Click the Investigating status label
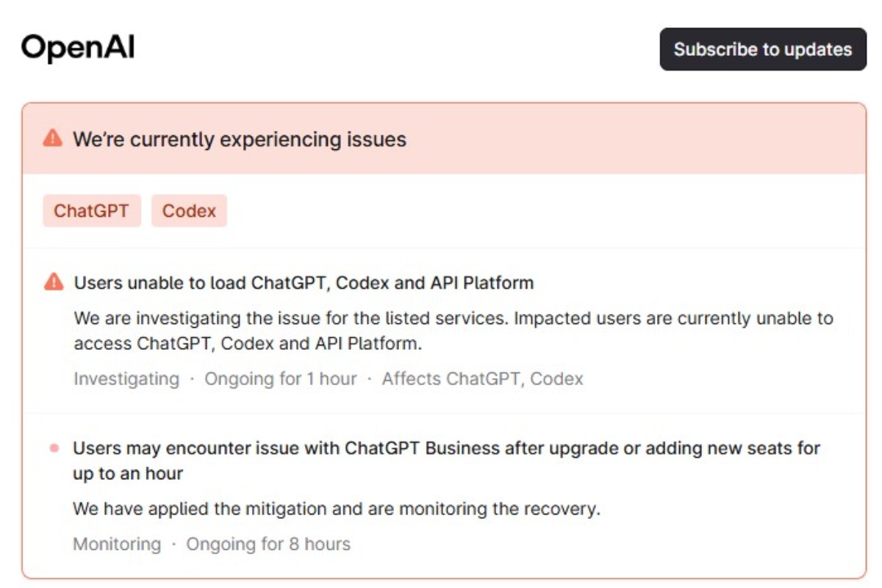The image size is (882, 588). [x=126, y=379]
